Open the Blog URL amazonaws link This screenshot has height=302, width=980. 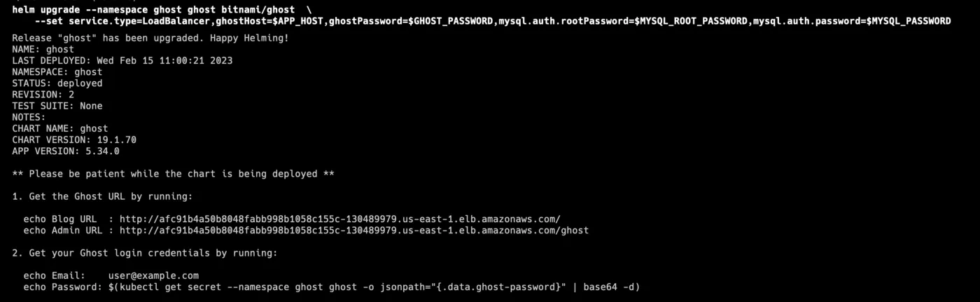(x=339, y=219)
